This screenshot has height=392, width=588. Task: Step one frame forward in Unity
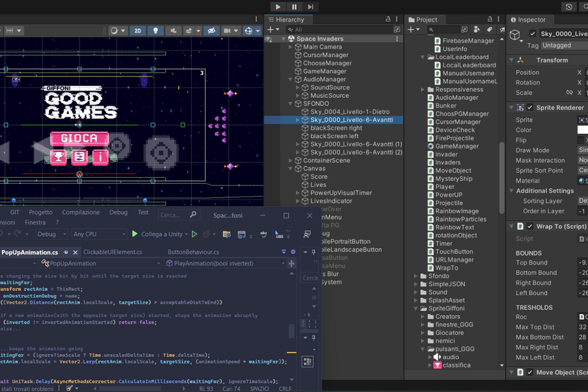(311, 7)
